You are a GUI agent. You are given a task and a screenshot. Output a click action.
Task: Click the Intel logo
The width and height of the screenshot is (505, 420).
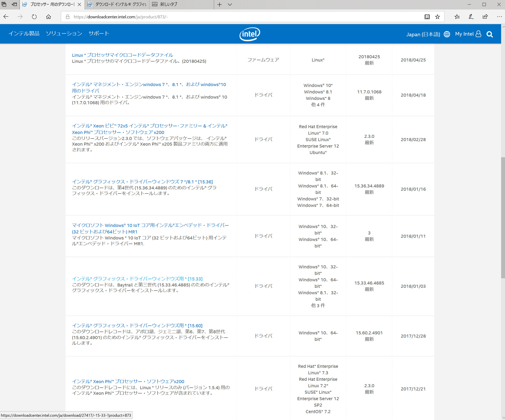(x=250, y=34)
